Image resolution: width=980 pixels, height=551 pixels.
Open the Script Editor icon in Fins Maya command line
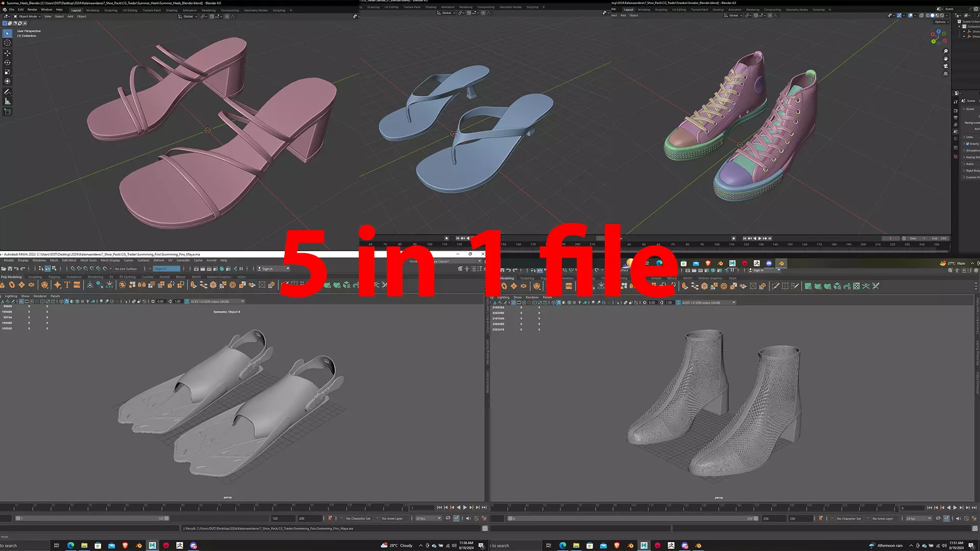click(x=485, y=529)
